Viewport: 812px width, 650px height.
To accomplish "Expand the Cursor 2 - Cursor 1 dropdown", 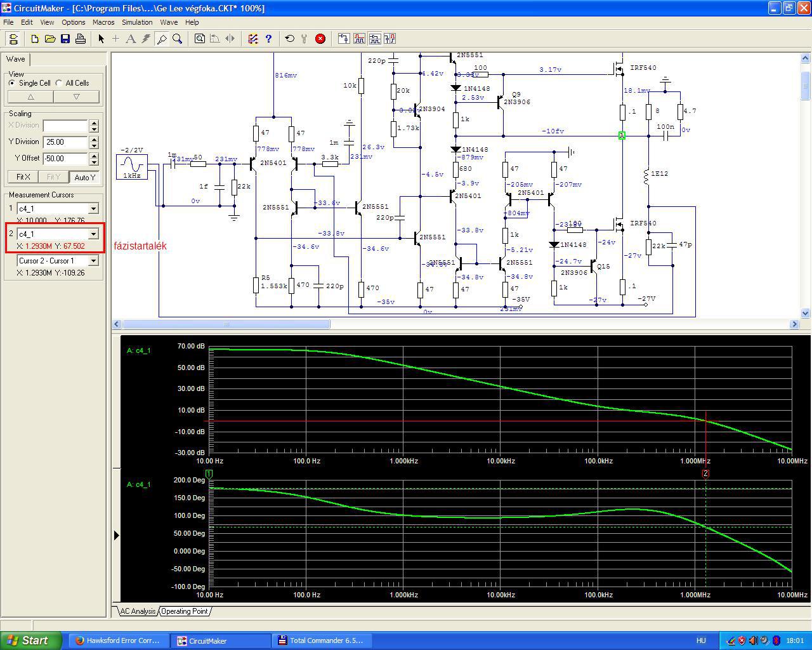I will tap(93, 261).
